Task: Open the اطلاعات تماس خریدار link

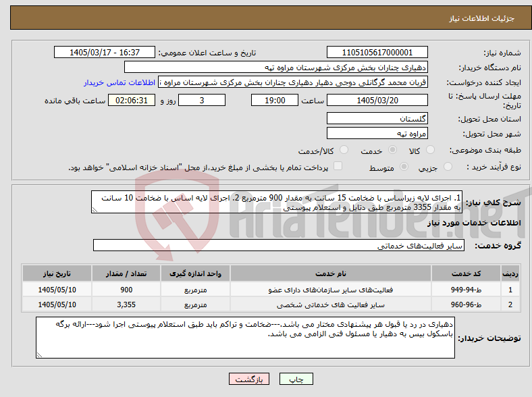Action: (119, 82)
